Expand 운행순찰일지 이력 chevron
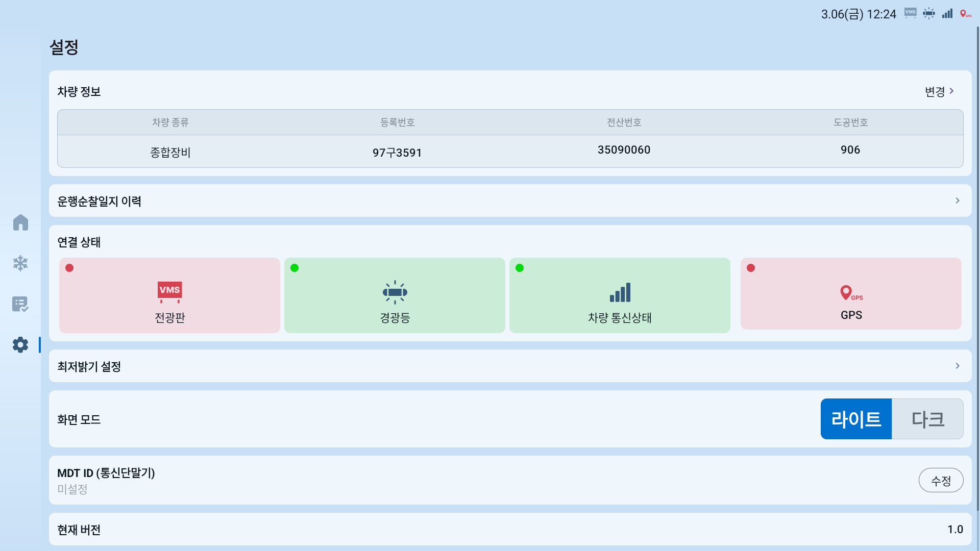 pyautogui.click(x=958, y=201)
